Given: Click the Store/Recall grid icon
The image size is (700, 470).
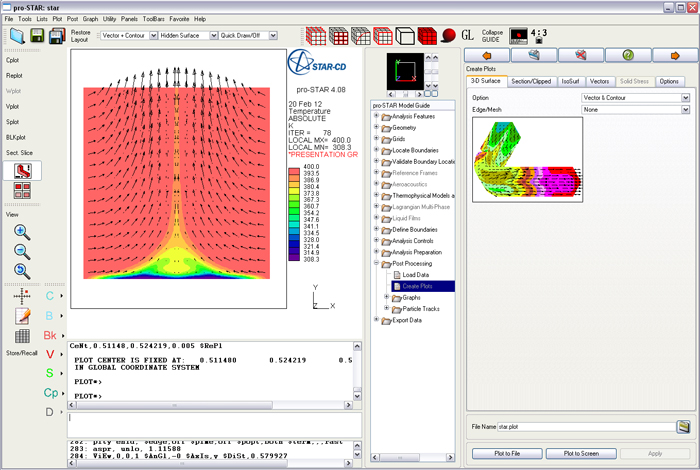Looking at the screenshot, I should 22,336.
